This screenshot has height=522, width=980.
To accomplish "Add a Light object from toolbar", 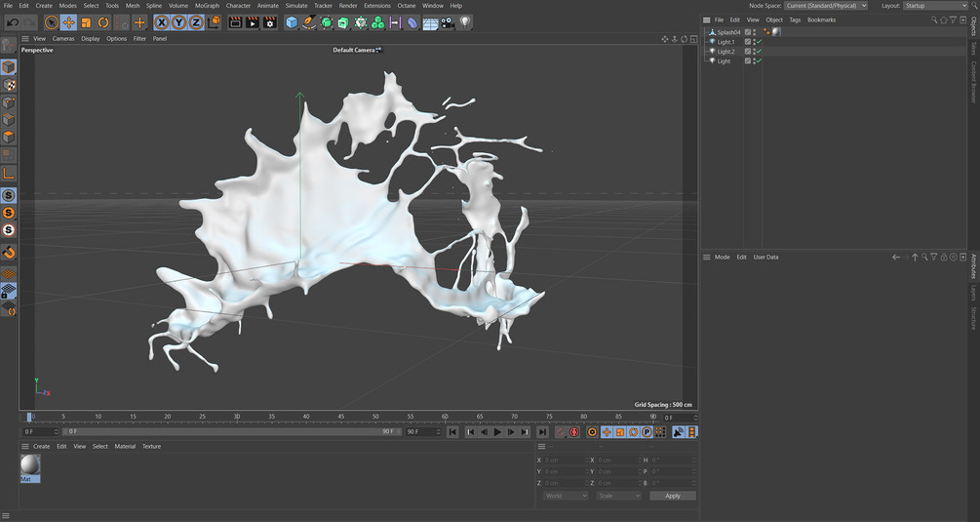I will click(x=465, y=22).
